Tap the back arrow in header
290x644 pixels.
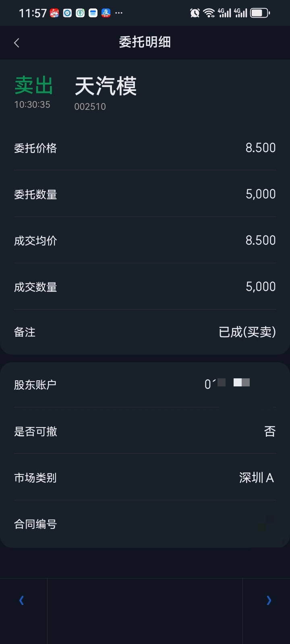(17, 43)
